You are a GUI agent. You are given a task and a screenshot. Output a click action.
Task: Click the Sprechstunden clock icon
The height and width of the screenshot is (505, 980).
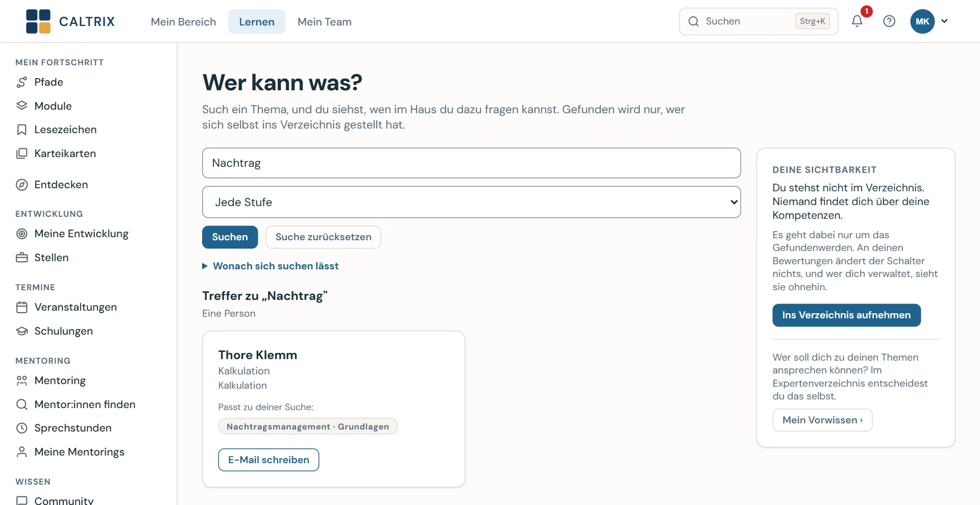[x=22, y=428]
